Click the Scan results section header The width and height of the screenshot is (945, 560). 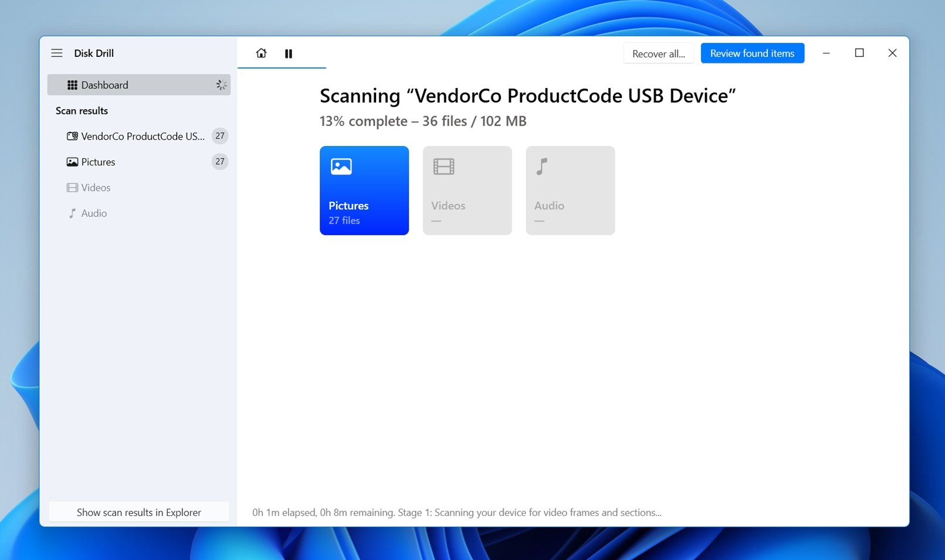[x=82, y=111]
